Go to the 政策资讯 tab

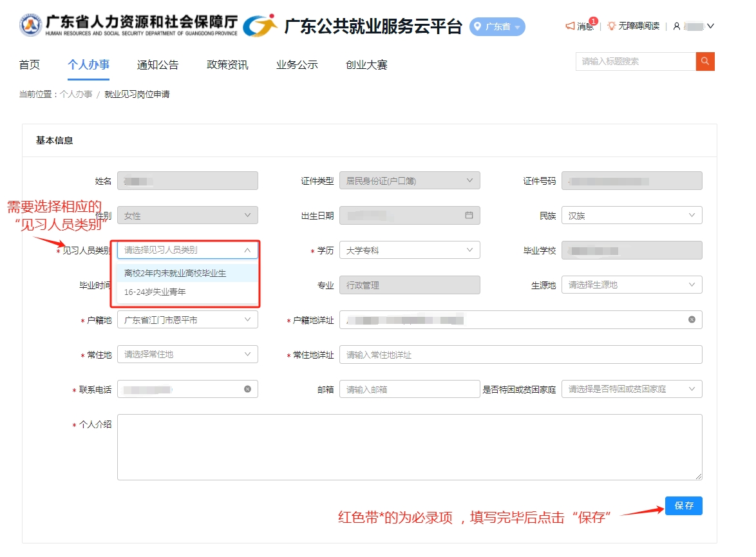click(x=227, y=65)
